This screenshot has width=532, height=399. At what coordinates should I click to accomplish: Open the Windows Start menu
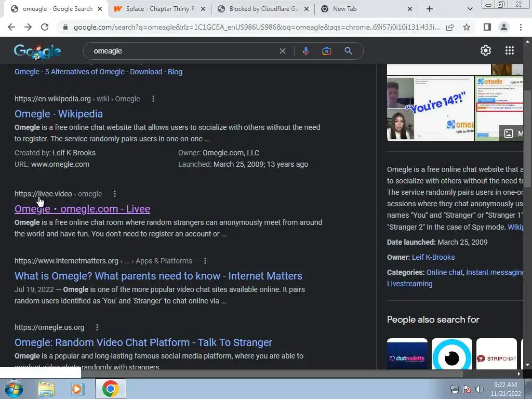coord(14,389)
